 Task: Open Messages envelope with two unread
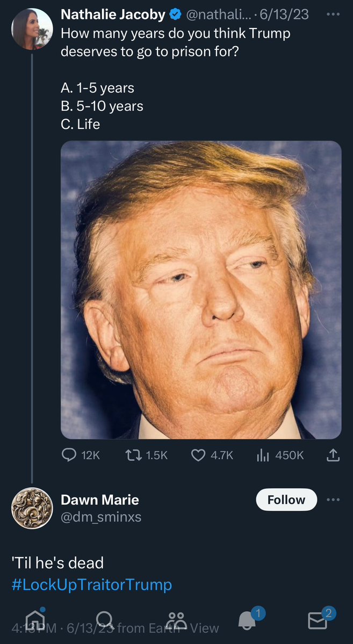point(318,620)
